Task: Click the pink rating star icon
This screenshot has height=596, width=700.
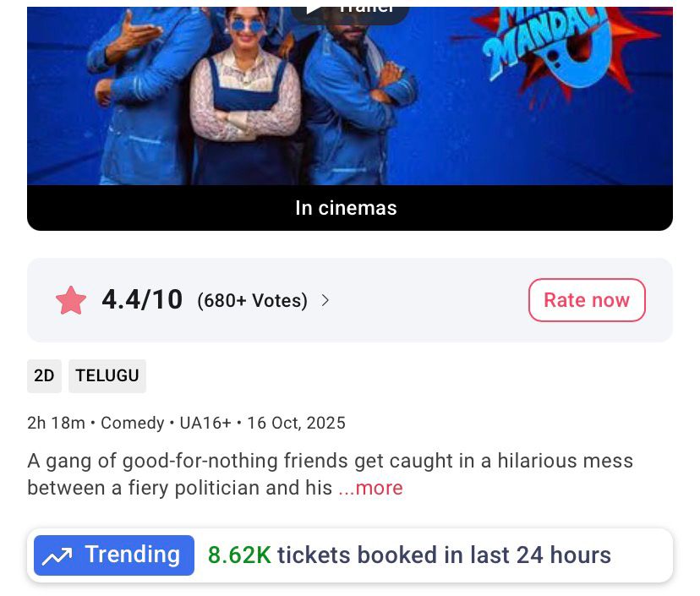Action: click(x=71, y=300)
